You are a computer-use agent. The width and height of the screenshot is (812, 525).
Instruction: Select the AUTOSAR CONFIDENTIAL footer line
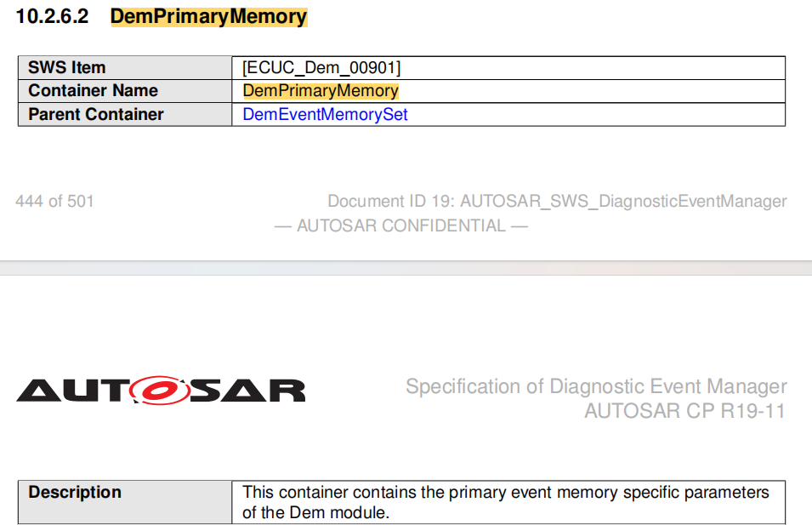tap(400, 226)
